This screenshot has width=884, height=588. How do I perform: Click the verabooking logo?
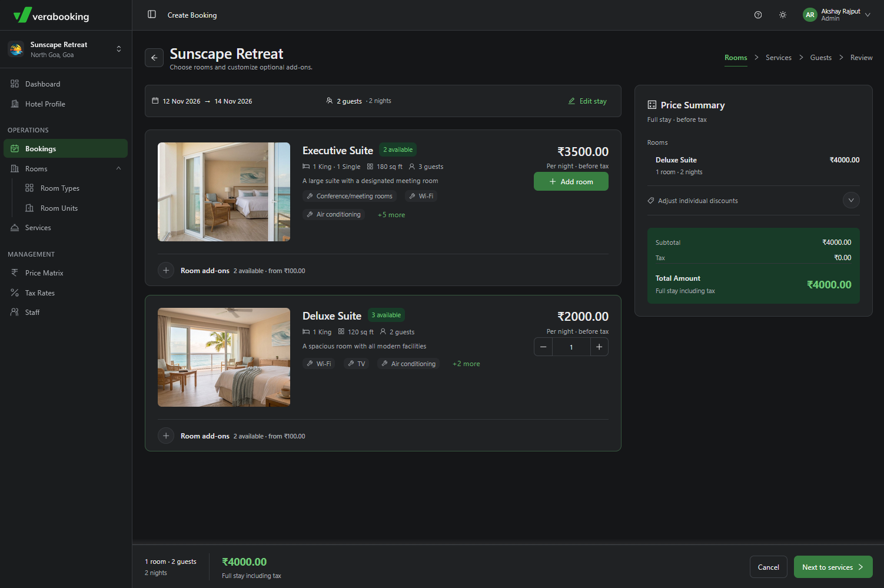coord(51,15)
